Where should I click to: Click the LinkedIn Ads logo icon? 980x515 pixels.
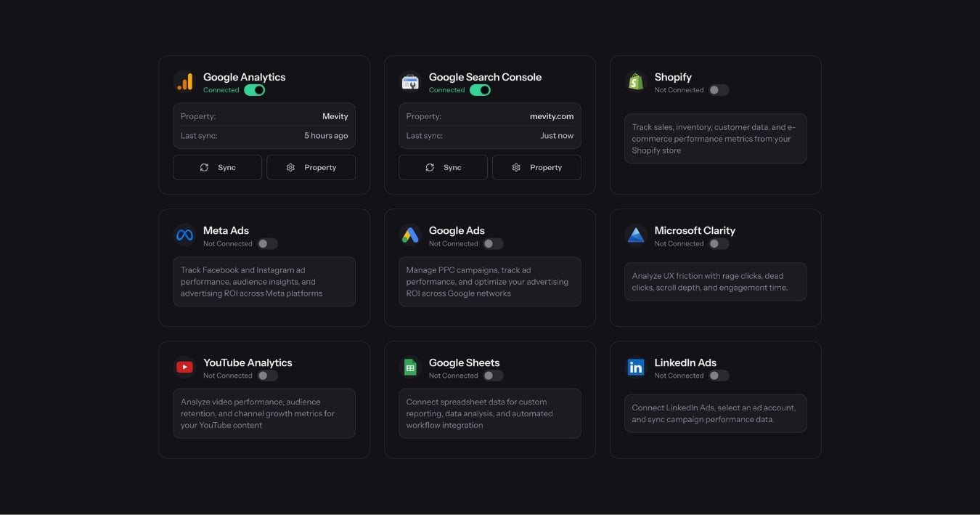pos(636,368)
